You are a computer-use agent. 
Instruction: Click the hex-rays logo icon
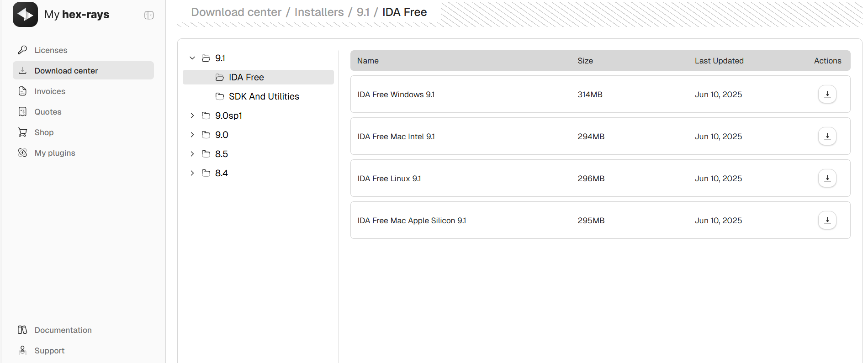[25, 15]
